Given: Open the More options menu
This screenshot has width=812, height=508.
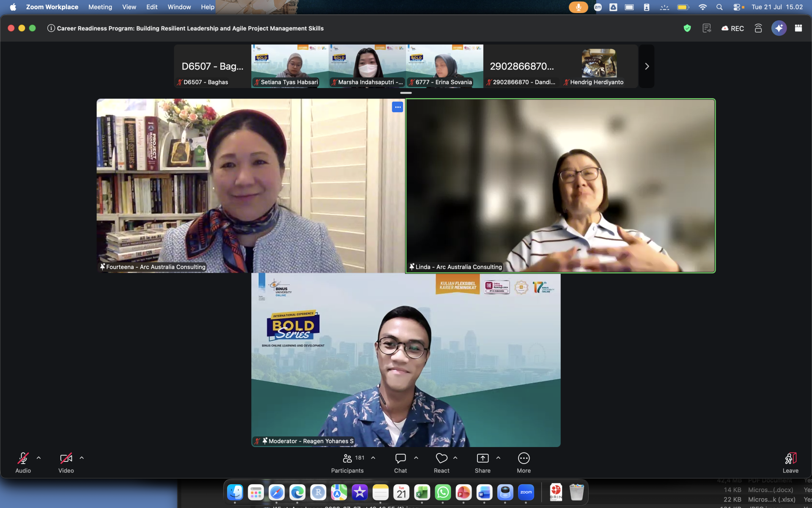Looking at the screenshot, I should 524,463.
